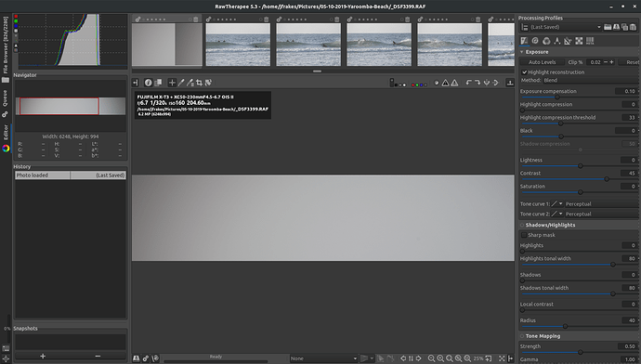This screenshot has height=364, width=641.
Task: Fit whole image to screen
Action: pyautogui.click(x=450, y=358)
